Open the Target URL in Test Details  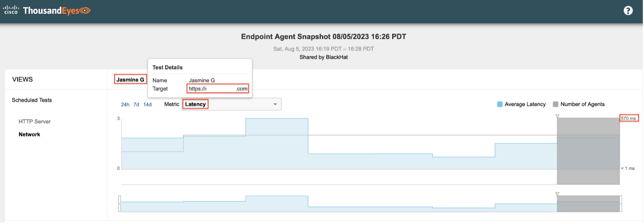click(218, 89)
